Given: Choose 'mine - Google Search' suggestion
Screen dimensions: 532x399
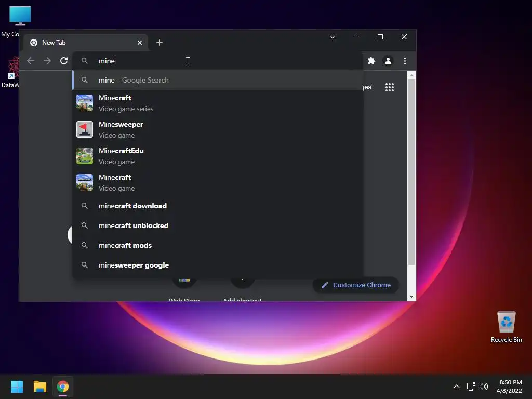Looking at the screenshot, I should click(x=218, y=80).
